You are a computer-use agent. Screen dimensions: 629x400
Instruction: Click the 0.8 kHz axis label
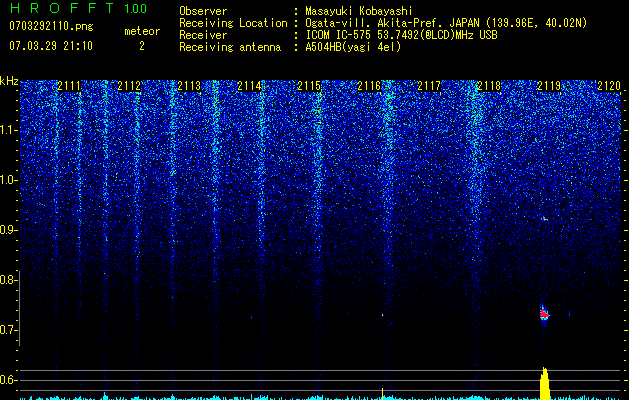[x=9, y=280]
